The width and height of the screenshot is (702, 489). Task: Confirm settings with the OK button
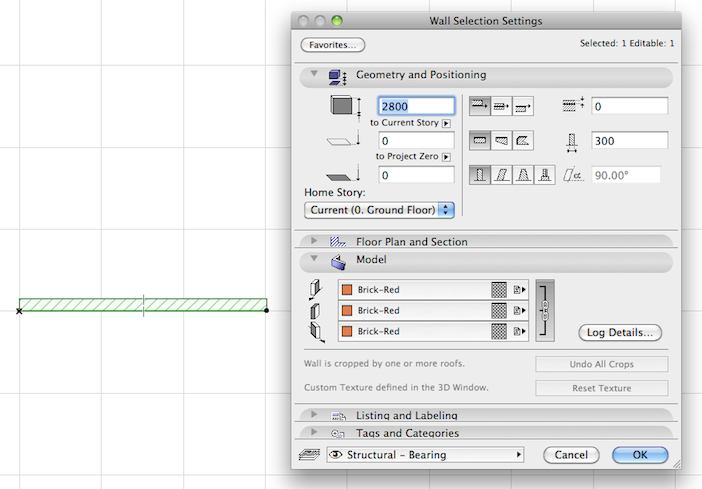point(640,455)
